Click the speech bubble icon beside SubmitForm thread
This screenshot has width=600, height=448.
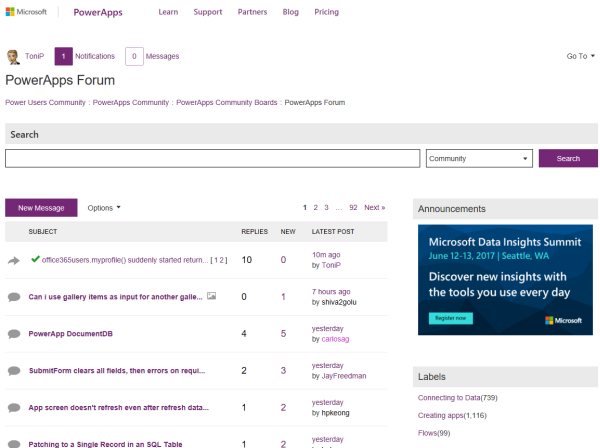coord(14,371)
